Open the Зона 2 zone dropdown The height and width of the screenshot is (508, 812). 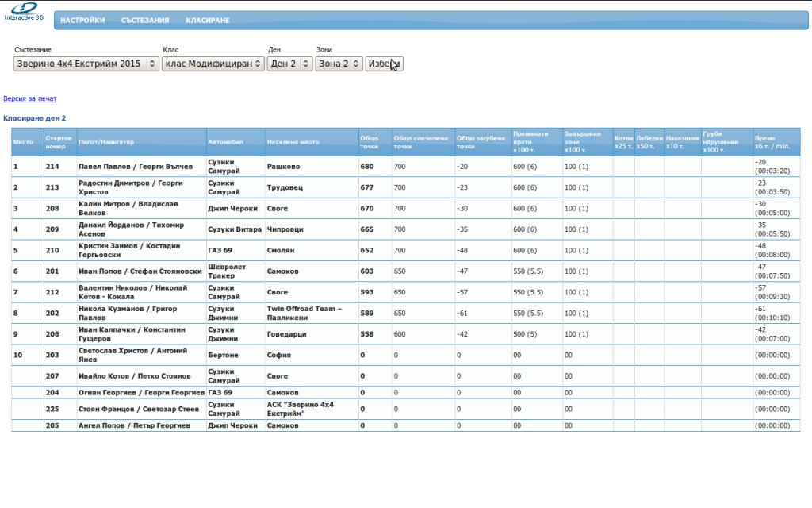pyautogui.click(x=339, y=64)
